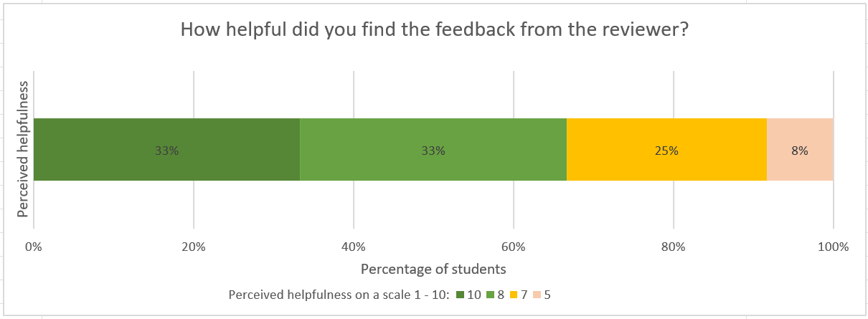Screen dimensions: 868x319
Task: Click the legend text about scale 1 - 10
Action: point(339,295)
